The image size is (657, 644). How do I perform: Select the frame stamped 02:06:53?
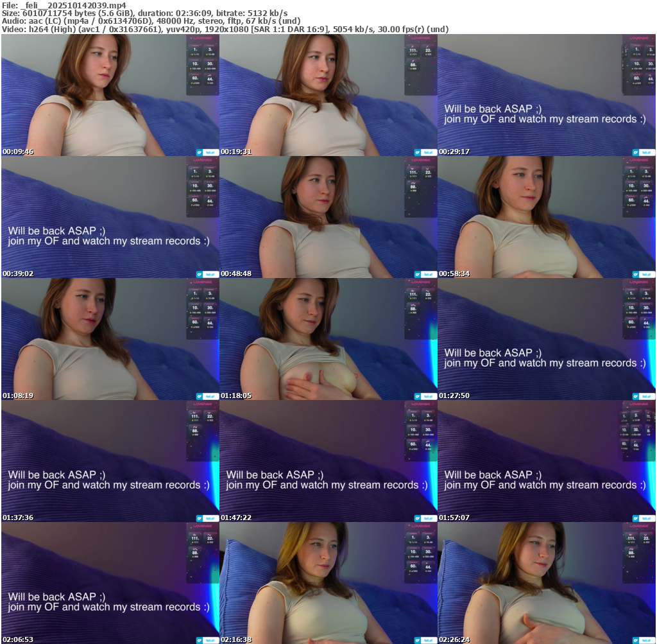110,583
